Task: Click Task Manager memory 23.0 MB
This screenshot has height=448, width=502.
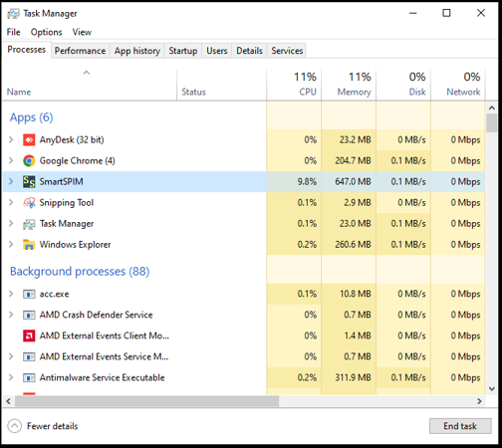Action: [355, 224]
